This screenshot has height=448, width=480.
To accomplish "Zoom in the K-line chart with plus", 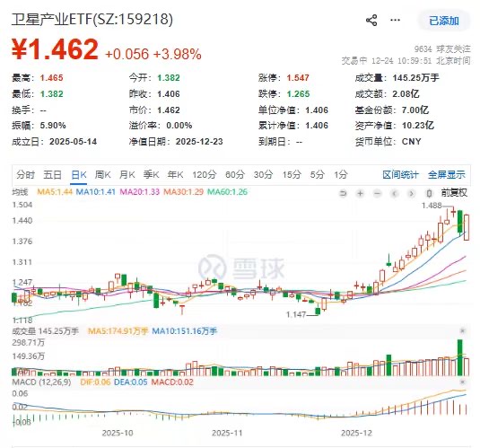I will click(x=361, y=193).
